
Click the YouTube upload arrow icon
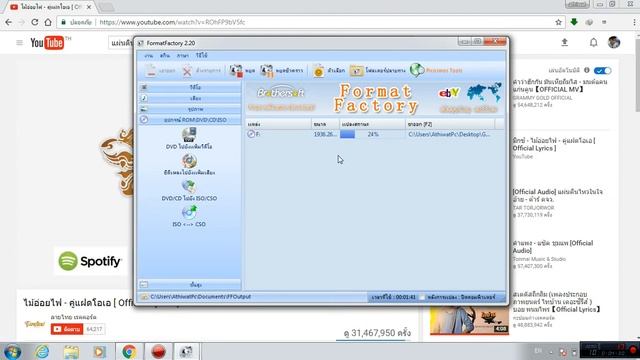click(x=564, y=42)
